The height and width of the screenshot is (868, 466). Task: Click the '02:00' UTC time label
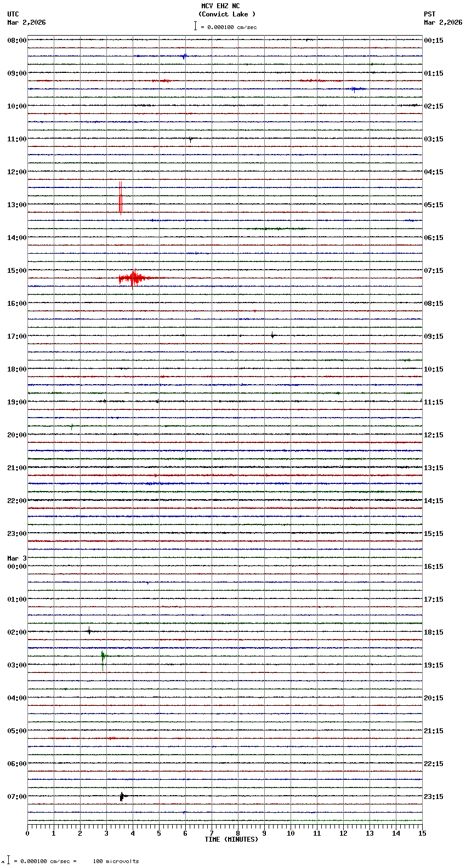pos(17,632)
